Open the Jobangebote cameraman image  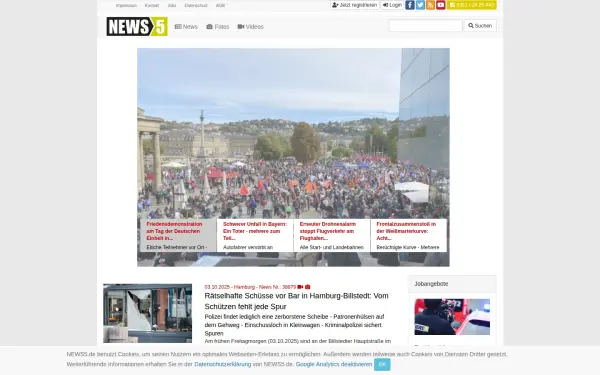click(x=452, y=317)
